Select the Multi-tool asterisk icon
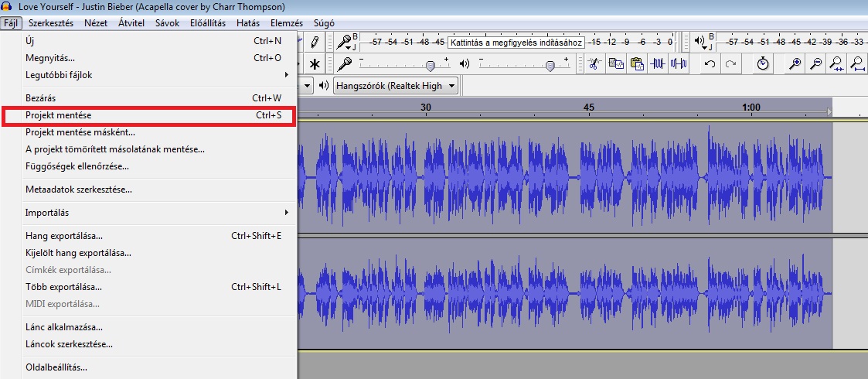This screenshot has width=868, height=379. tap(315, 63)
